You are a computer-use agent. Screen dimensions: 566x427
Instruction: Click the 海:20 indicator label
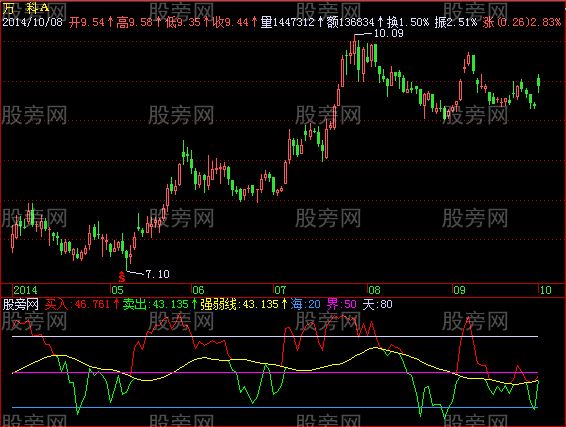coord(305,304)
